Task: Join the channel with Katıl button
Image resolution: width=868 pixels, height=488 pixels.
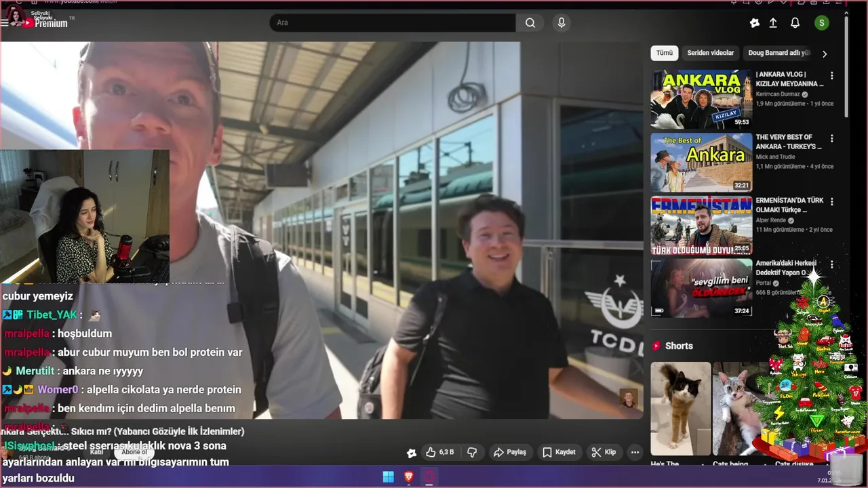Action: point(96,452)
